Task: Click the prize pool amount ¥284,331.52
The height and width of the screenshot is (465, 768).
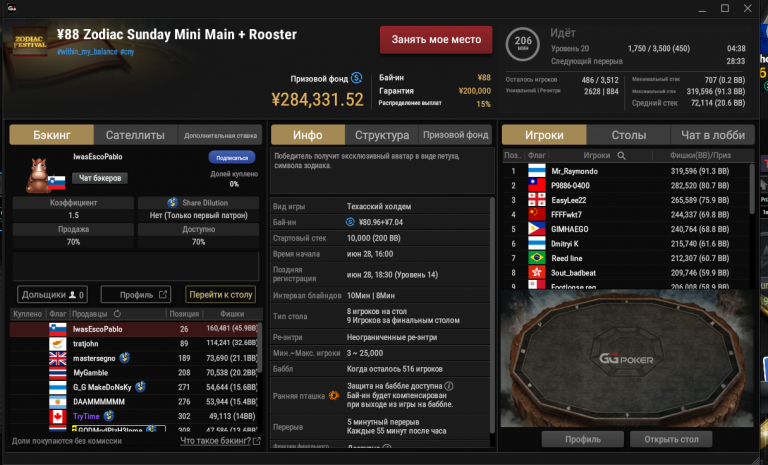Action: [317, 99]
